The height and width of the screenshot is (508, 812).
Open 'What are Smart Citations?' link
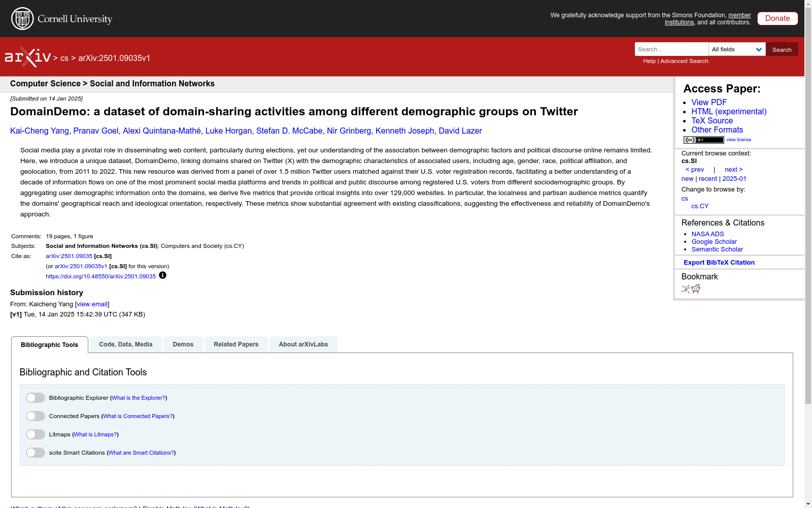(x=142, y=453)
